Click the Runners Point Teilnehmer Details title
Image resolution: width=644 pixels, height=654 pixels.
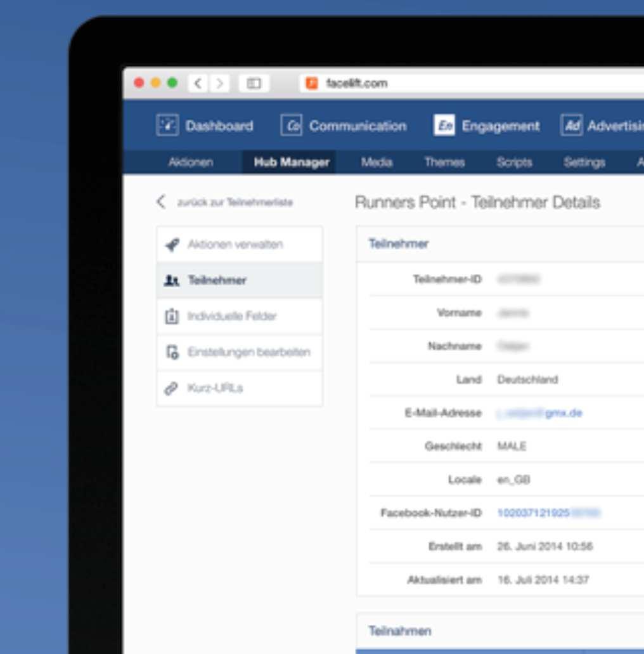coord(477,202)
